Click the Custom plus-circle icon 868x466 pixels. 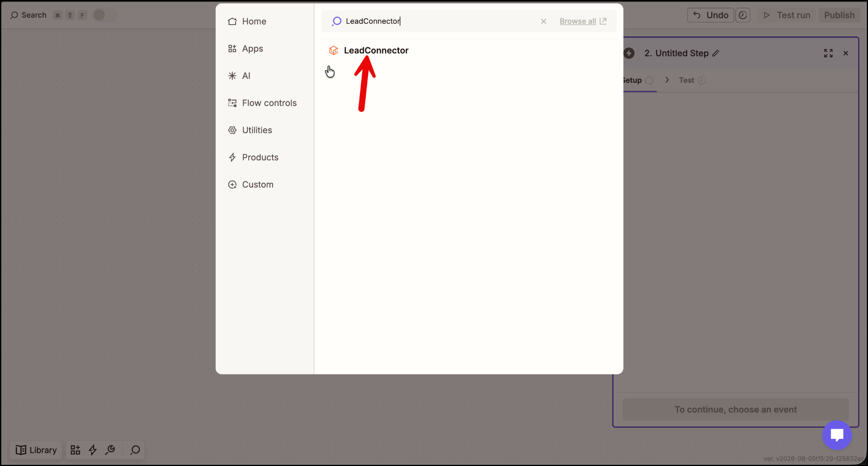click(x=232, y=184)
